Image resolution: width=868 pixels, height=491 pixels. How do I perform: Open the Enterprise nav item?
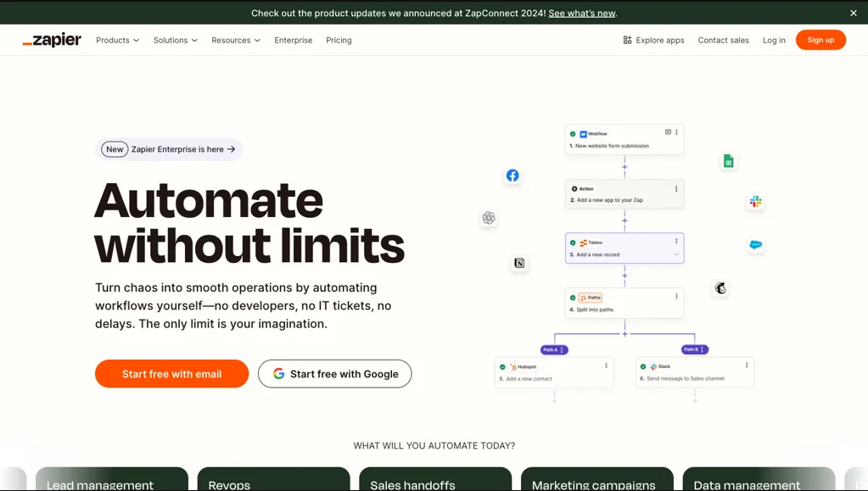[293, 40]
